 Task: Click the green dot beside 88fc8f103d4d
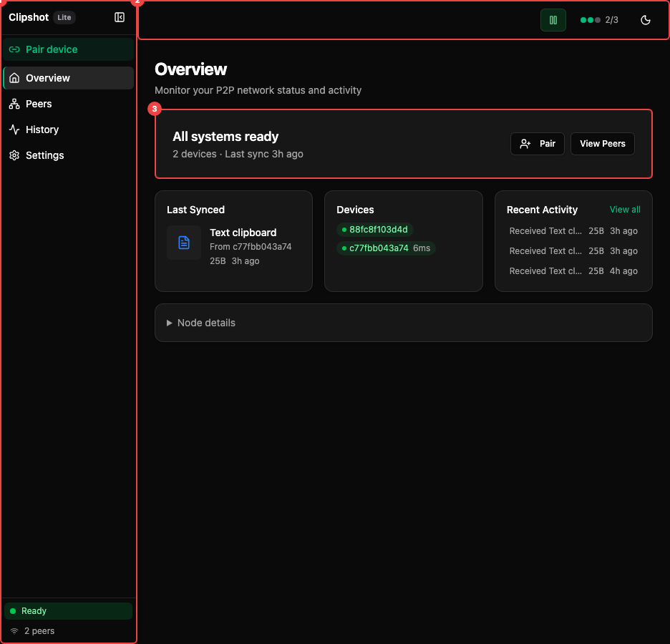click(345, 230)
